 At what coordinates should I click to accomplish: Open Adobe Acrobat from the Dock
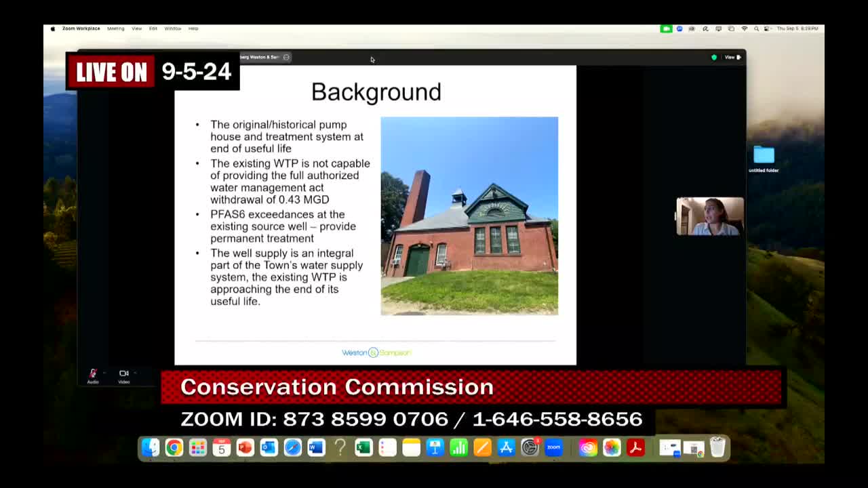pos(635,447)
